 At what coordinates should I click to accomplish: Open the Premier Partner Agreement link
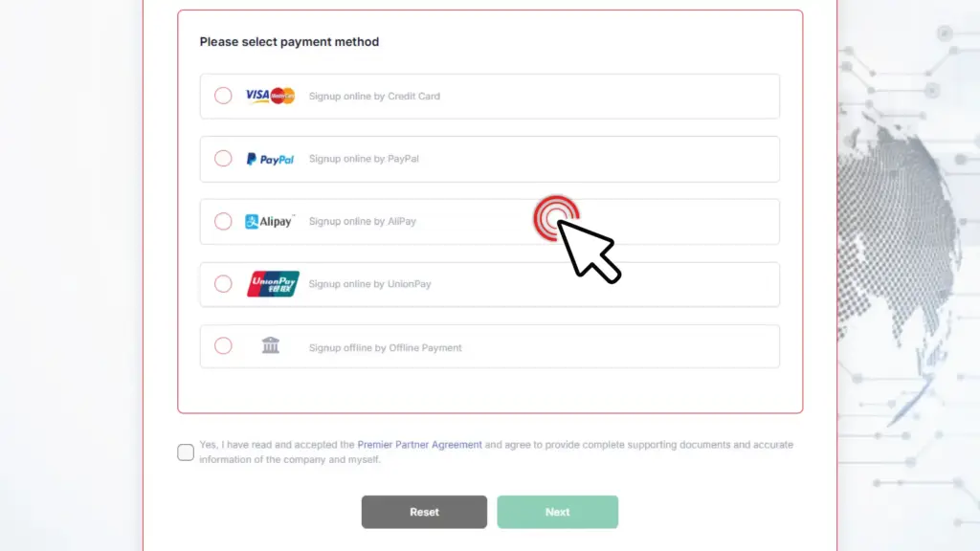pyautogui.click(x=418, y=444)
